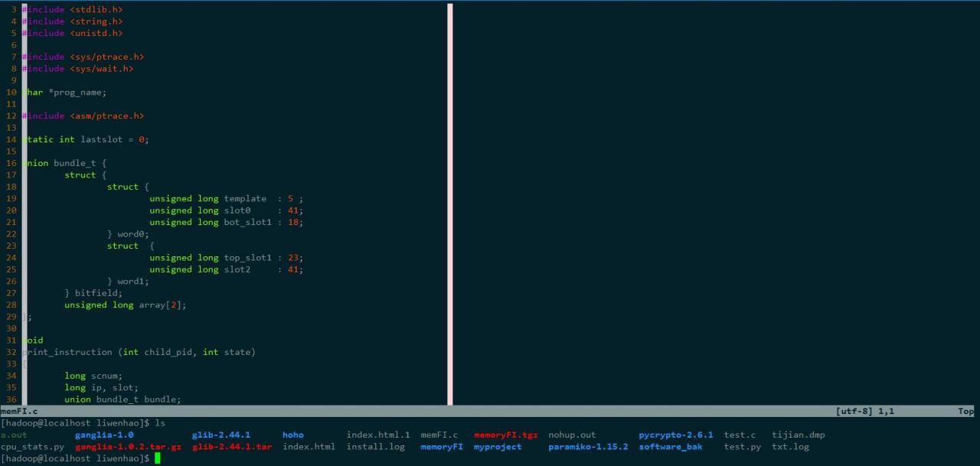
Task: Click the cpu_stats.py file name
Action: coord(32,447)
